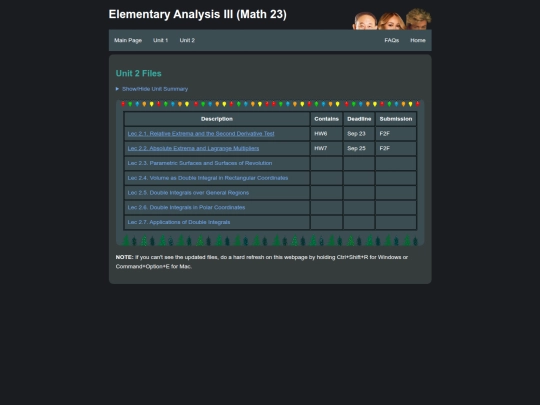This screenshot has width=540, height=405.
Task: Click the Elementary Analysis III page title
Action: 198,14
